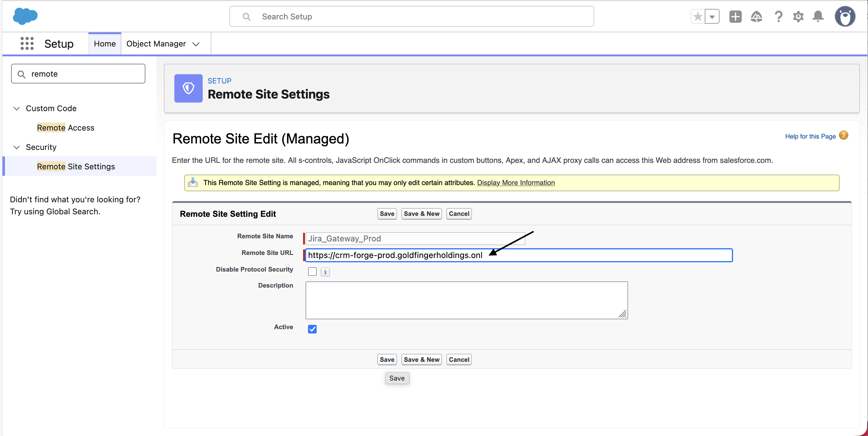Collapse the Security section
Viewport: 868px width, 436px height.
click(16, 147)
